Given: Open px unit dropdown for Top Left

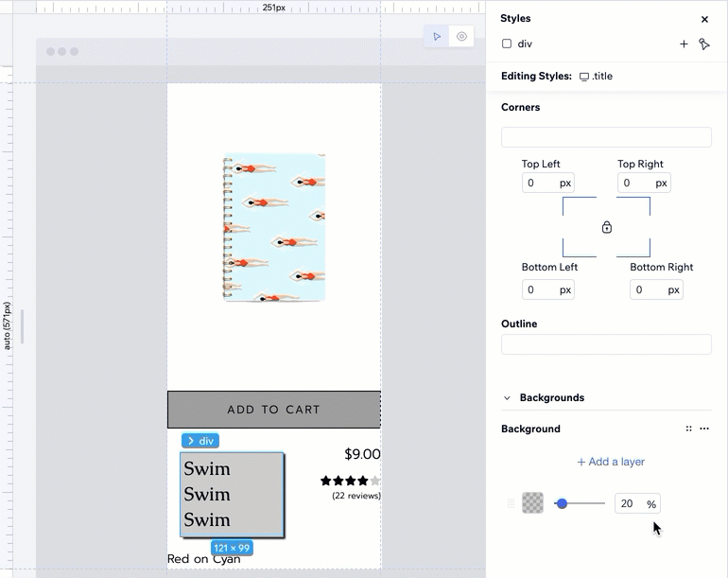Looking at the screenshot, I should [565, 184].
